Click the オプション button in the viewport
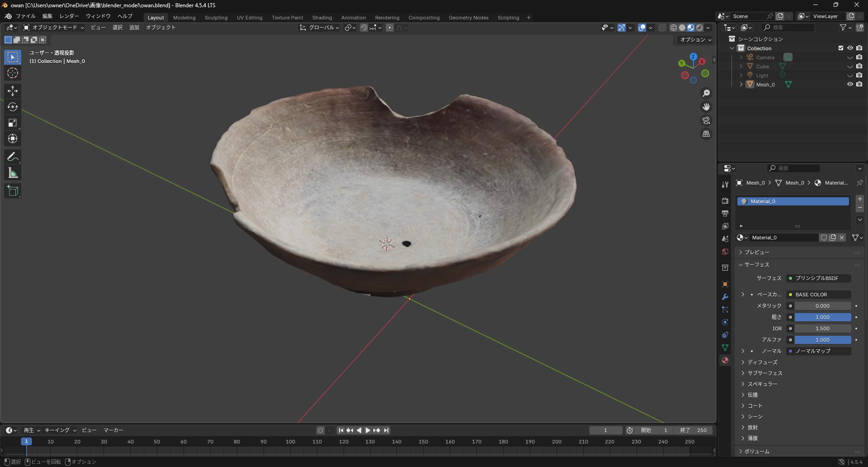The width and height of the screenshot is (868, 467). [695, 39]
